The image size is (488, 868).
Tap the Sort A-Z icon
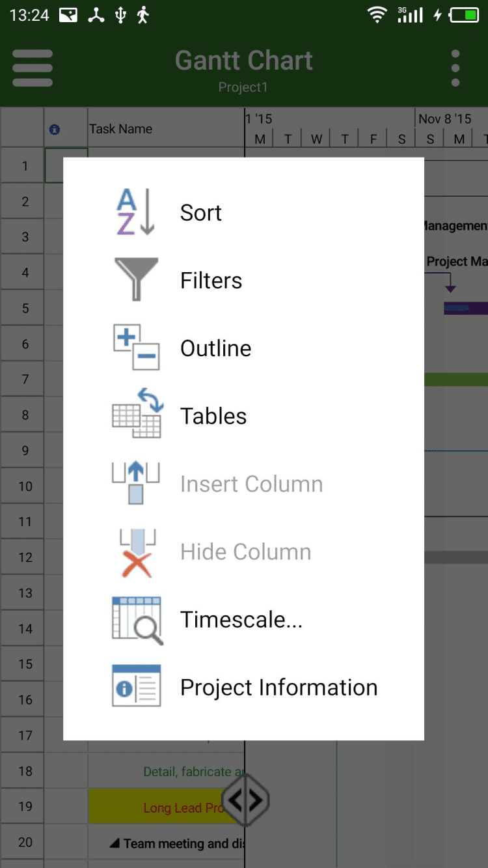pos(136,212)
